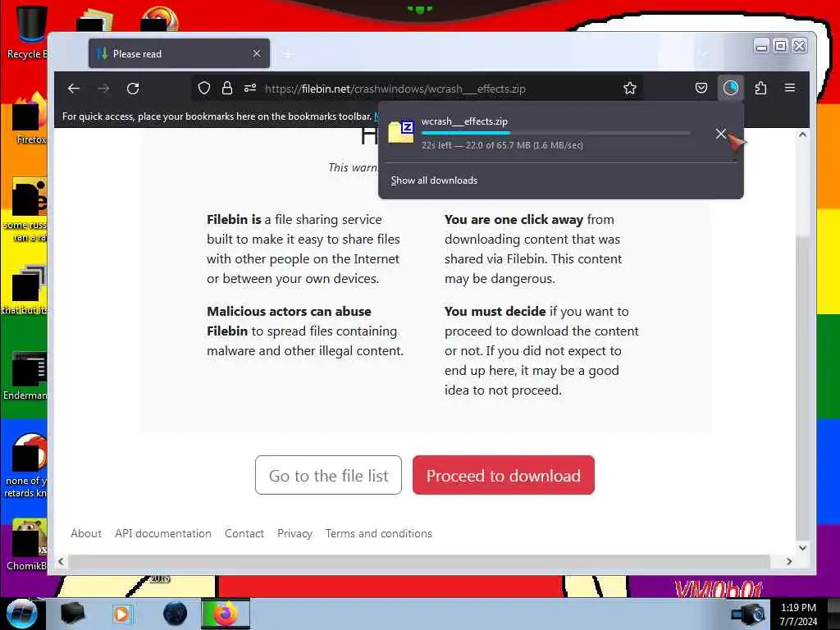This screenshot has height=630, width=840.
Task: Click the horizontal scrollbar left arrow
Action: click(x=61, y=561)
